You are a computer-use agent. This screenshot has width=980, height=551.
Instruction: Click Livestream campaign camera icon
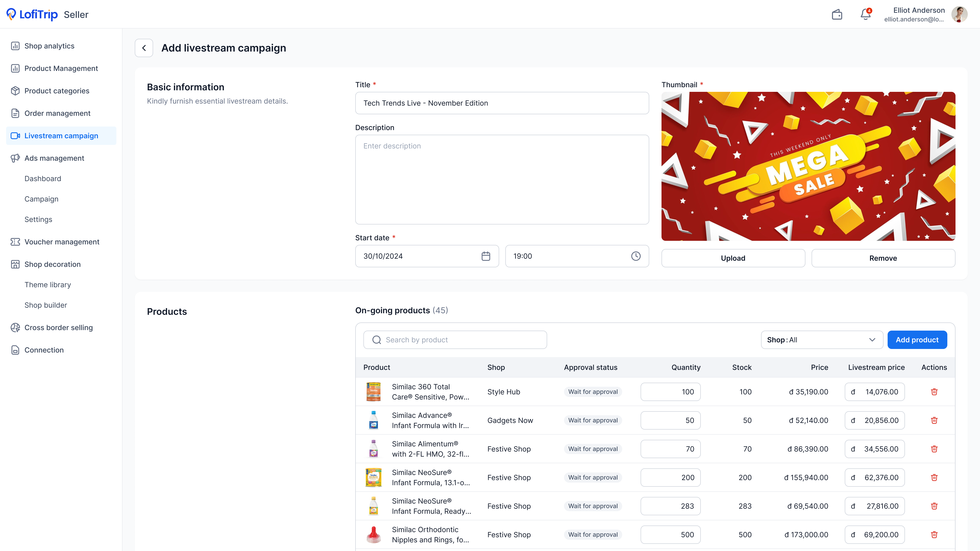(15, 136)
